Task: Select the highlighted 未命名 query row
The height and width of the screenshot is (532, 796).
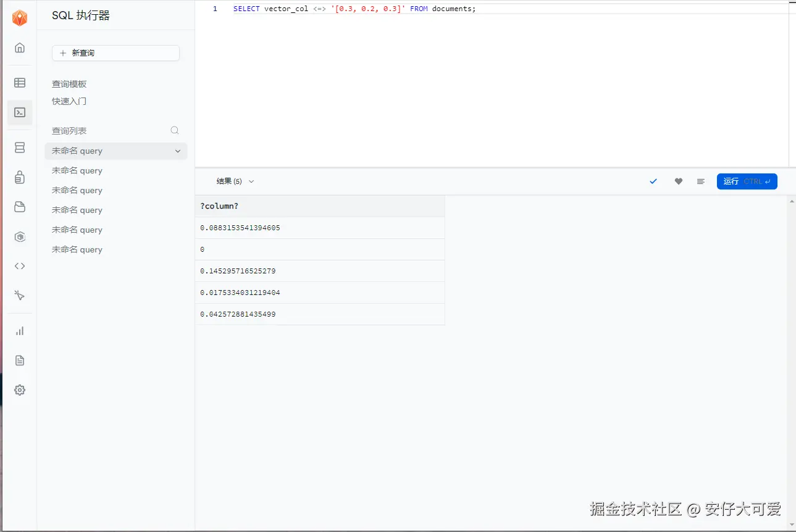Action: coord(115,151)
